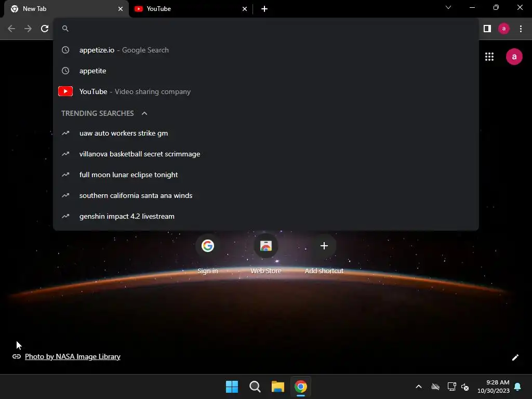Open the tab search dropdown arrow
Screen dimensions: 532x399
pos(448,7)
